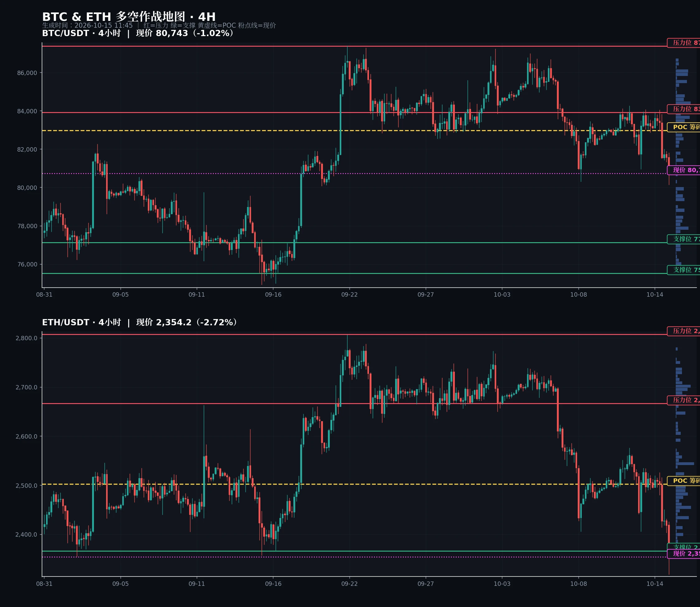This screenshot has width=700, height=607.
Task: Click the BTC y-axis value '80,000'
Action: (27, 188)
